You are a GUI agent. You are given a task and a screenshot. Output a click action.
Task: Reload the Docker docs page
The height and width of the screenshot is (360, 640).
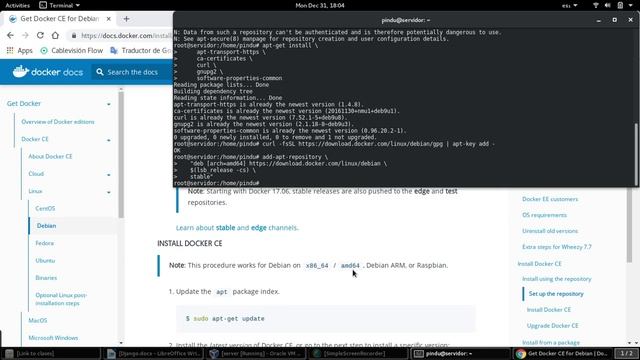[x=40, y=36]
